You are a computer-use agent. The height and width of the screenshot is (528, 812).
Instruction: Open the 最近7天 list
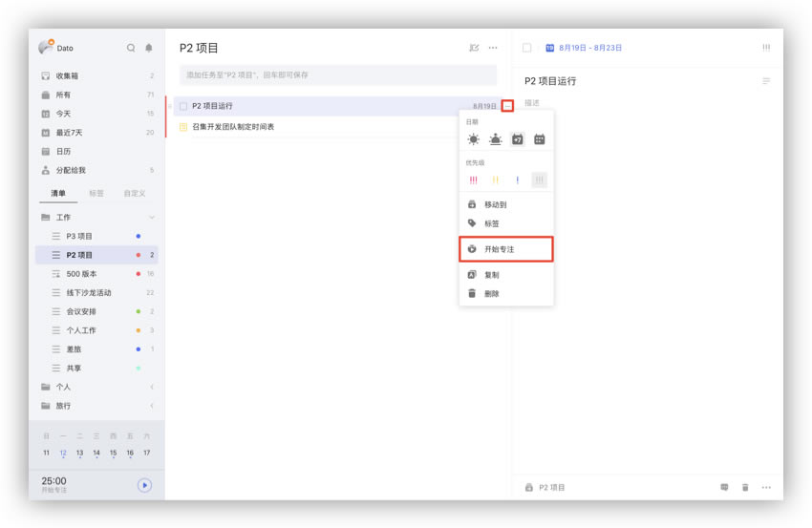[x=96, y=133]
